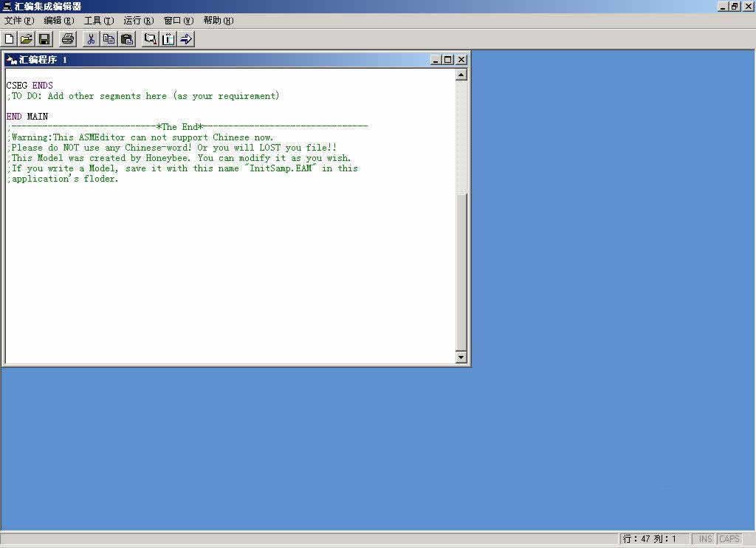Open the 窗口(W) menu
This screenshot has width=756, height=548.
coord(179,21)
